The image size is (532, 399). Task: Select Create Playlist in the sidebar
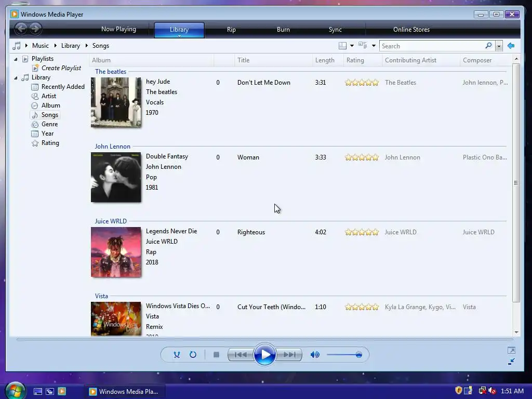click(x=61, y=68)
